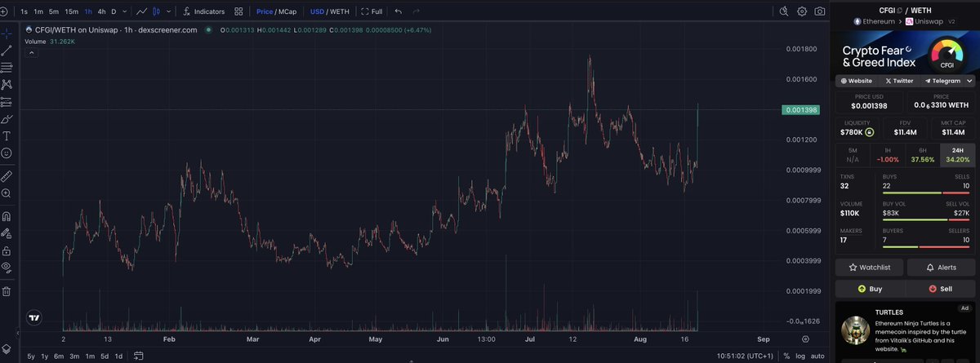Select the 5M stats tab
Image resolution: width=980 pixels, height=363 pixels.
(x=853, y=154)
